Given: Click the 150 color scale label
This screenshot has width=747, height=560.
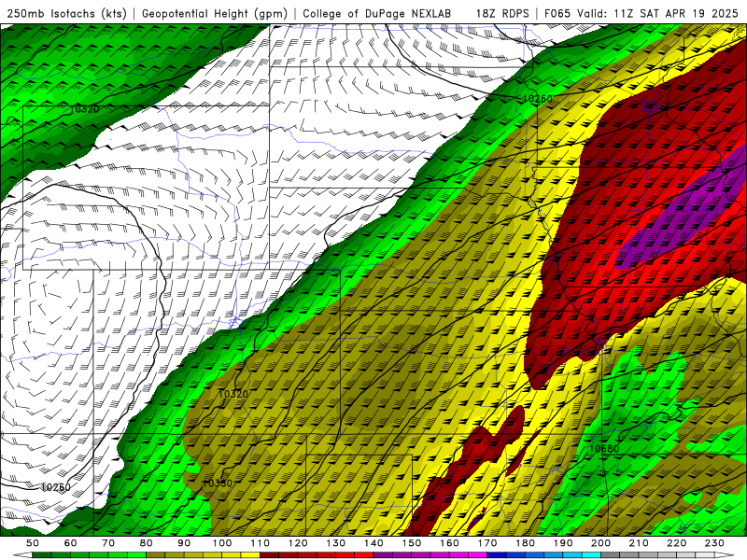Looking at the screenshot, I should point(411,543).
